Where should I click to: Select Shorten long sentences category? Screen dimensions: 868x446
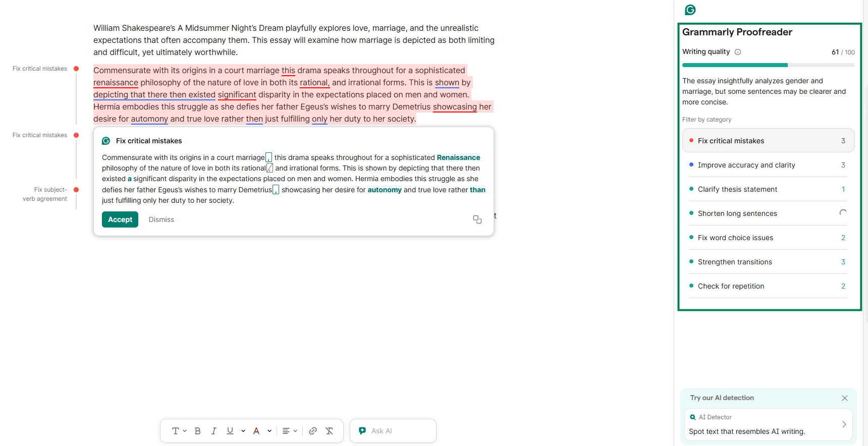pos(769,213)
